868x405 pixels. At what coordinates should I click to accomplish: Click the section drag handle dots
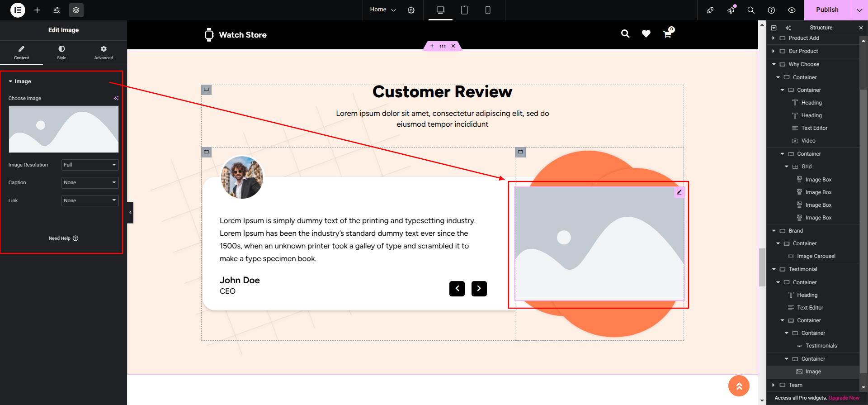point(443,46)
